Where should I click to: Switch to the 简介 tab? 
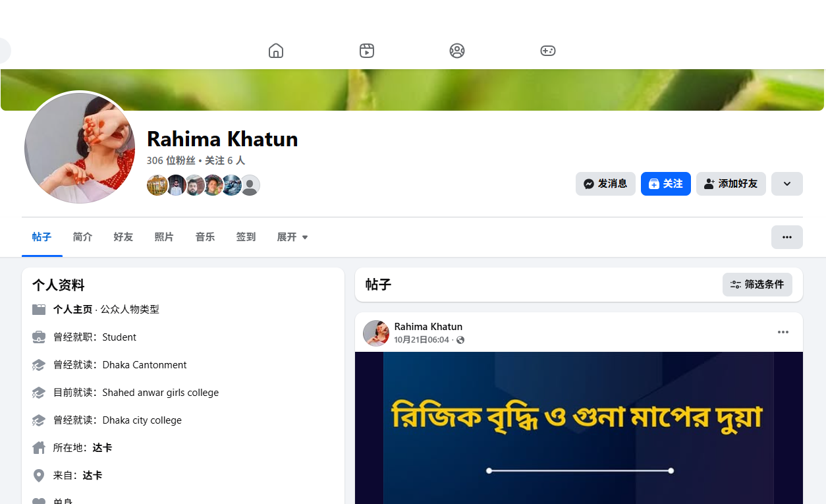pos(83,237)
